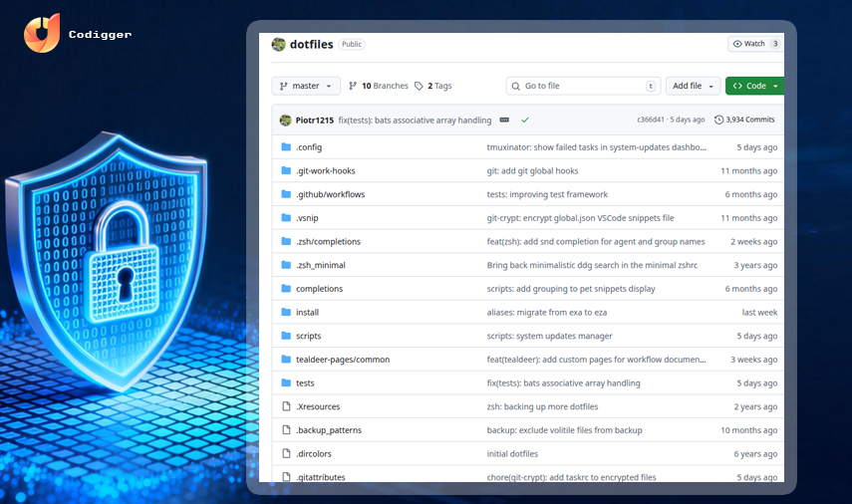Open the Add file dropdown
Image resolution: width=852 pixels, height=504 pixels.
693,86
